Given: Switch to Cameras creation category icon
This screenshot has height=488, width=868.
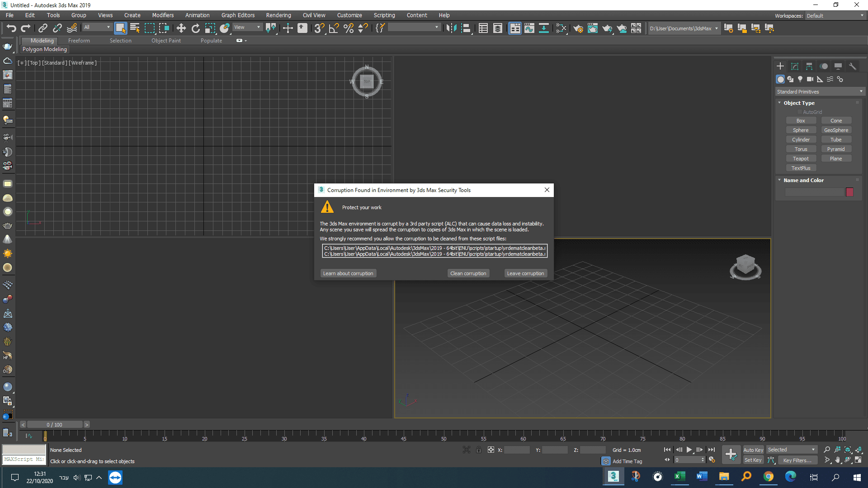Looking at the screenshot, I should click(x=810, y=79).
